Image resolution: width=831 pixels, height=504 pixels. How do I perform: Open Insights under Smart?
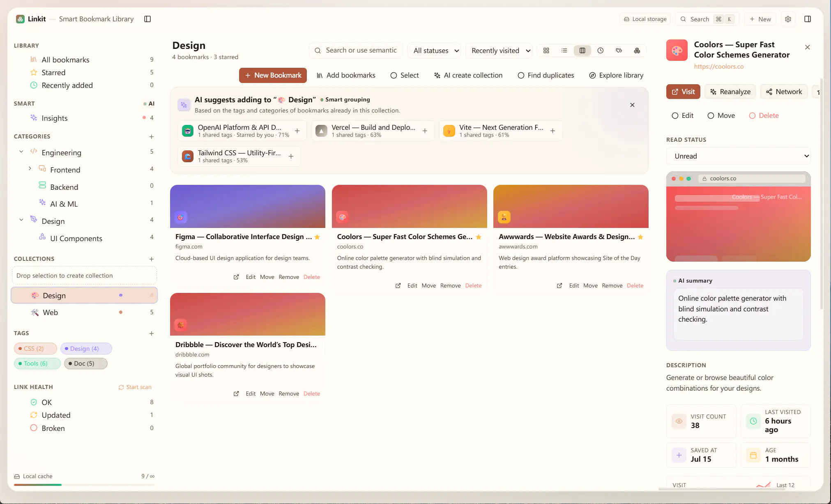84,118
